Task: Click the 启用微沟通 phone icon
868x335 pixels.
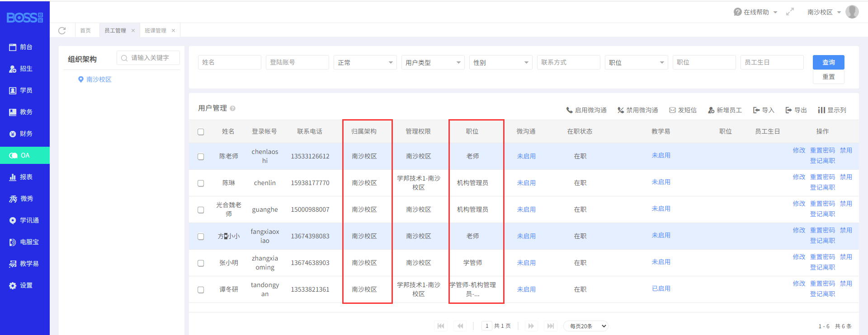Action: click(570, 110)
